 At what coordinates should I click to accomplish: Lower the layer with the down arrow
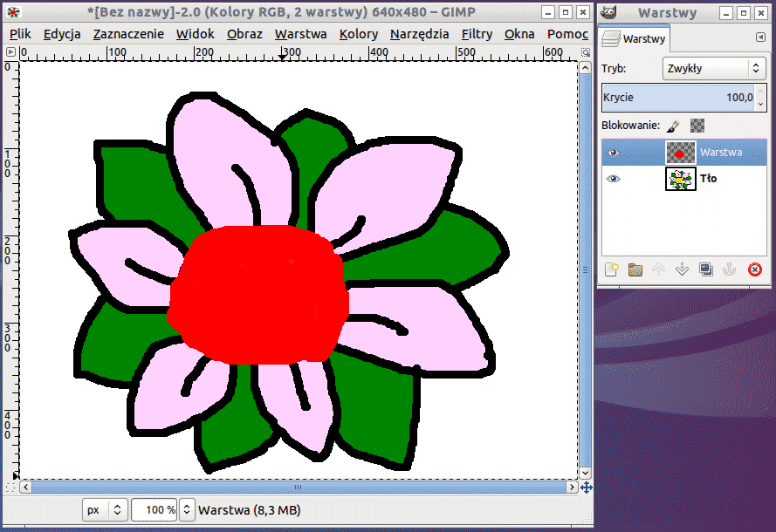683,270
